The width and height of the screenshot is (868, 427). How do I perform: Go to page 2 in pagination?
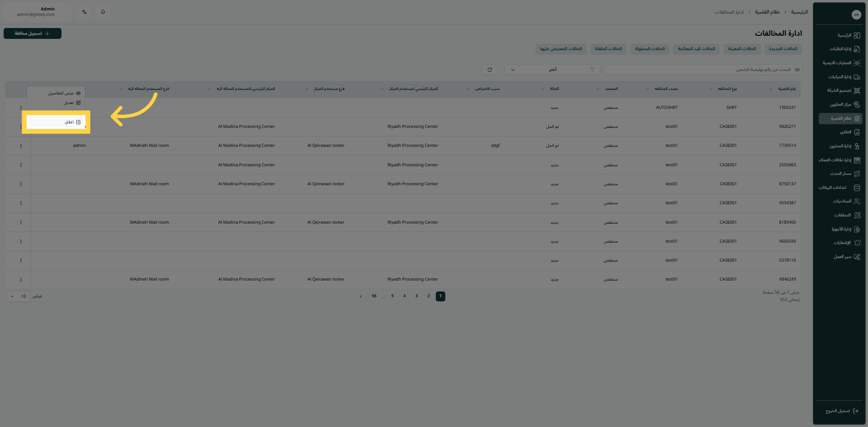pyautogui.click(x=429, y=296)
